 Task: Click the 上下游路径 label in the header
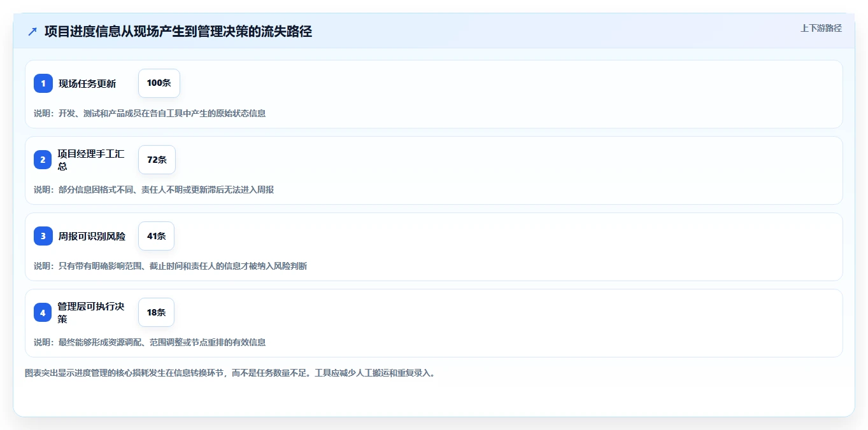[821, 28]
